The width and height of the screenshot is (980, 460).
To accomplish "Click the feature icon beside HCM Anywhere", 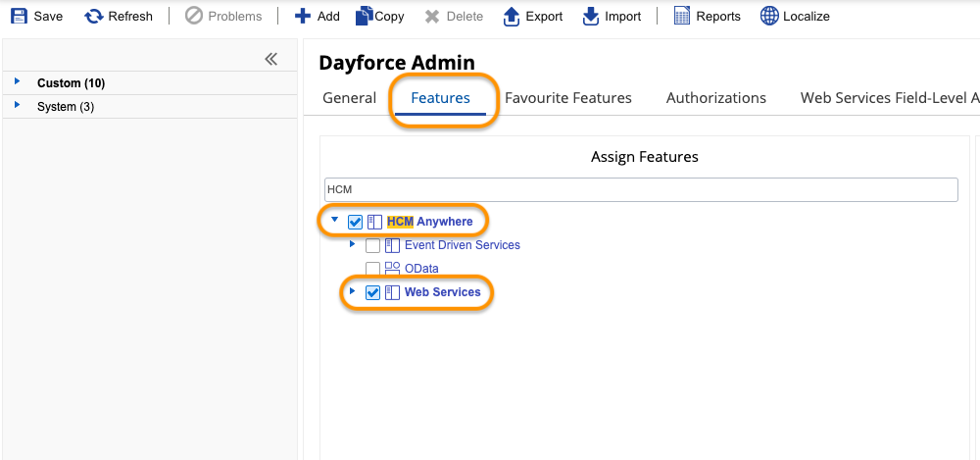I will click(x=374, y=222).
